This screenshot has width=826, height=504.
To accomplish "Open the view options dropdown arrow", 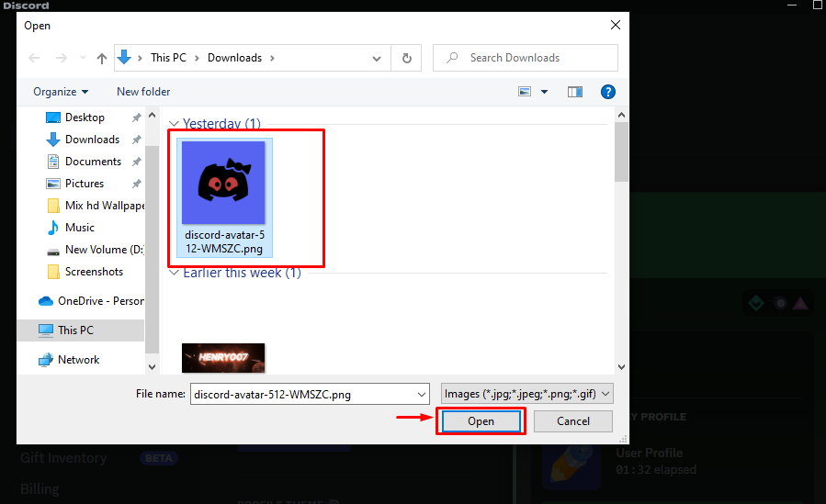I will [x=544, y=92].
